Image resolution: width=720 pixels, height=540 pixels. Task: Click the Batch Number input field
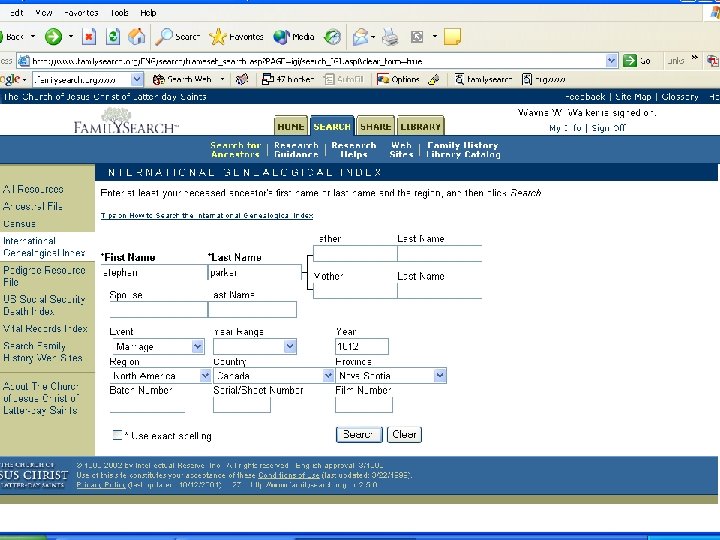click(x=147, y=405)
